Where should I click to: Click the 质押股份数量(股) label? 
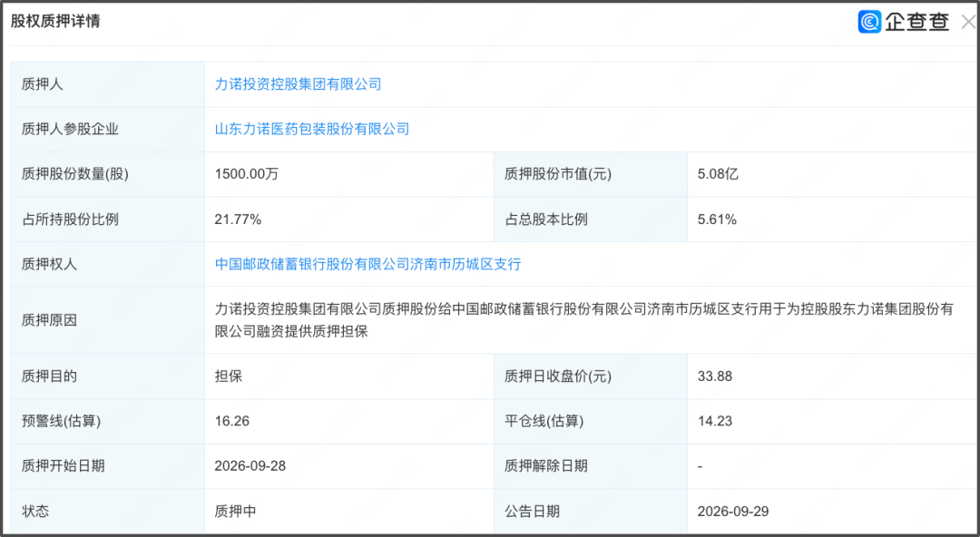pyautogui.click(x=75, y=174)
